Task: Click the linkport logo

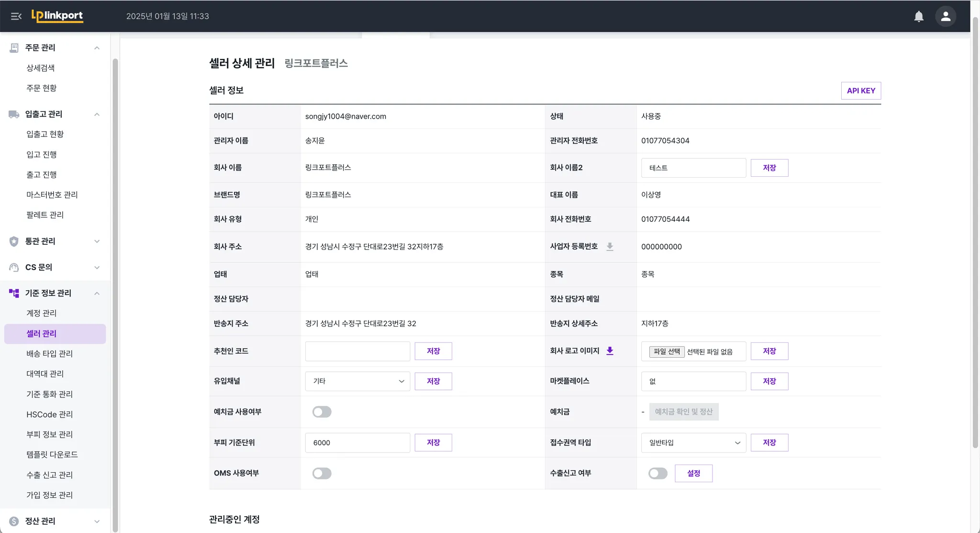Action: (57, 16)
